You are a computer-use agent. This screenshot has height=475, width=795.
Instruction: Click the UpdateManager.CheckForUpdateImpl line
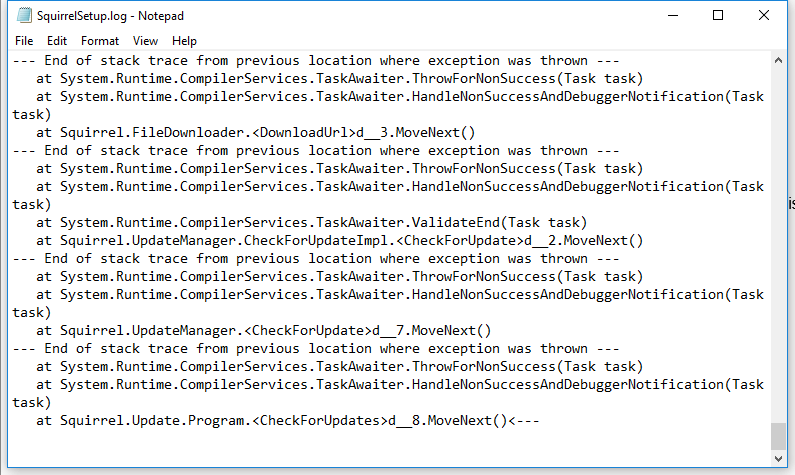[339, 240]
